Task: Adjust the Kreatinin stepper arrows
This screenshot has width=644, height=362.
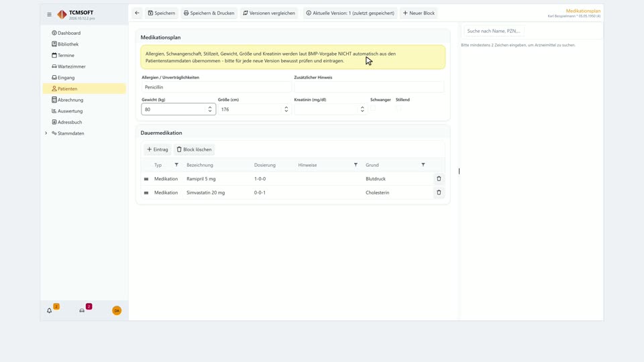Action: tap(362, 109)
